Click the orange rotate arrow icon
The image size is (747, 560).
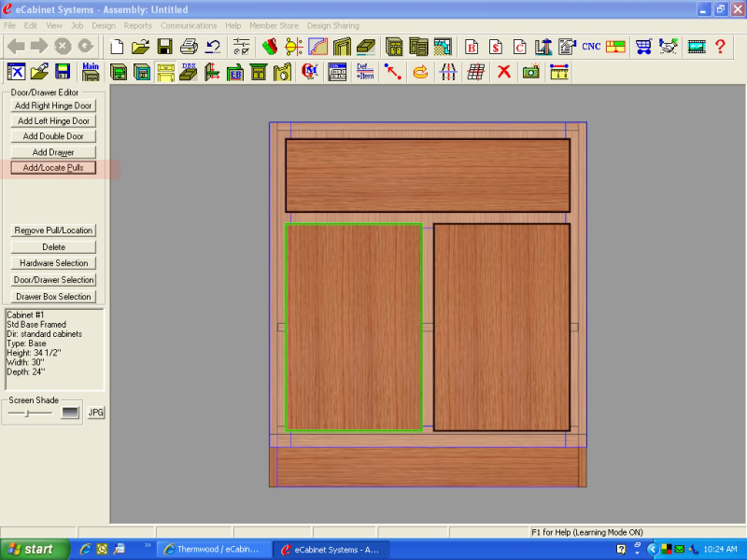click(421, 72)
